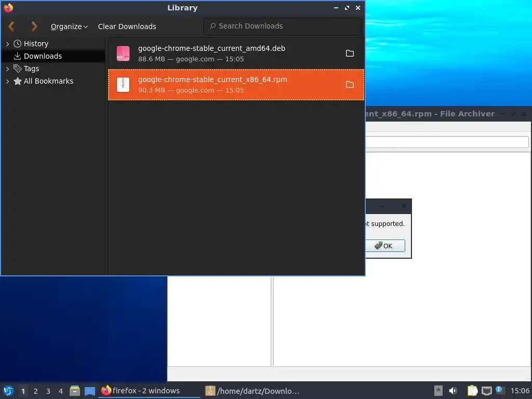The width and height of the screenshot is (532, 399).
Task: Switch to virtual desktop 2
Action: 36,391
